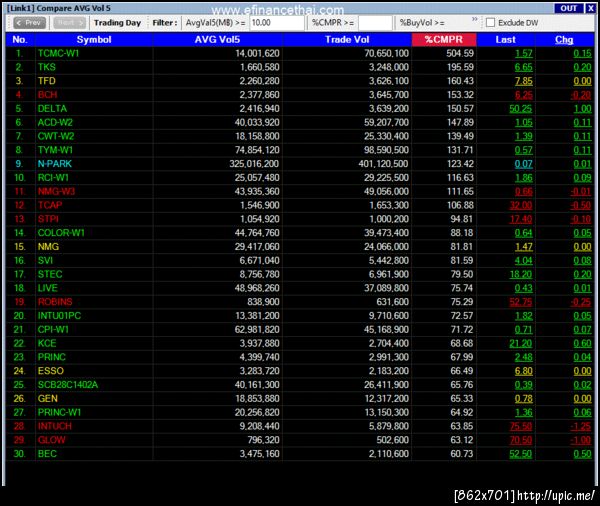
Task: Click AVG Vol5 value 325,016,200
Action: click(x=254, y=164)
